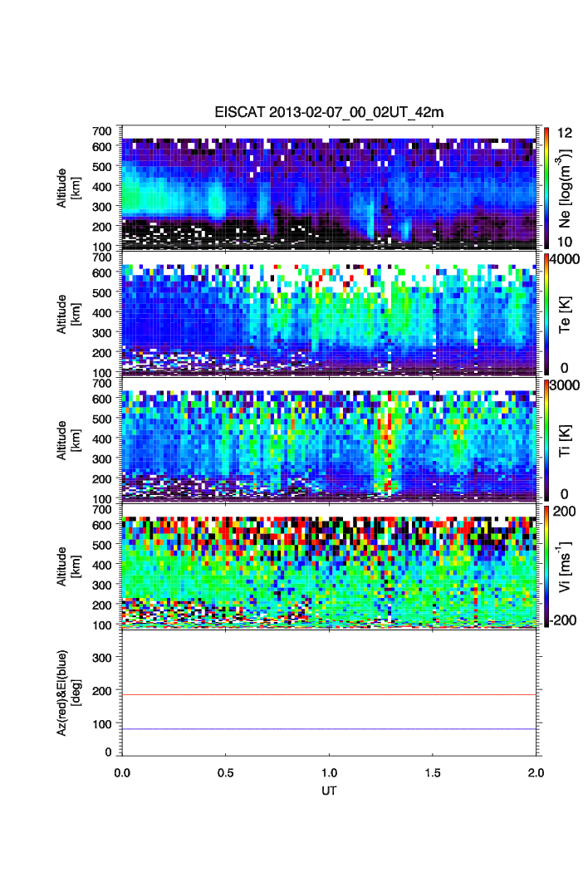Click the 200 maximum on Vi color bar

(x=565, y=512)
